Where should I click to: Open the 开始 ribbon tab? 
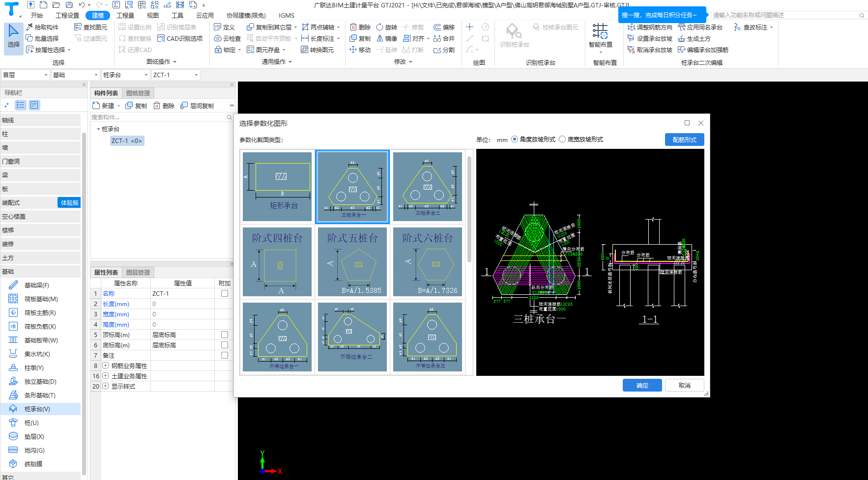coord(37,15)
